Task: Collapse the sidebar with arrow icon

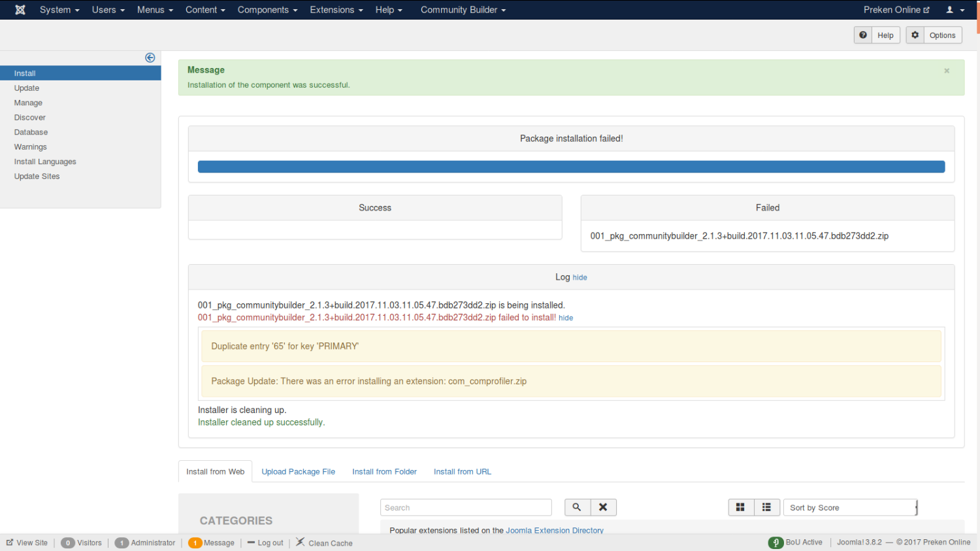Action: point(150,58)
